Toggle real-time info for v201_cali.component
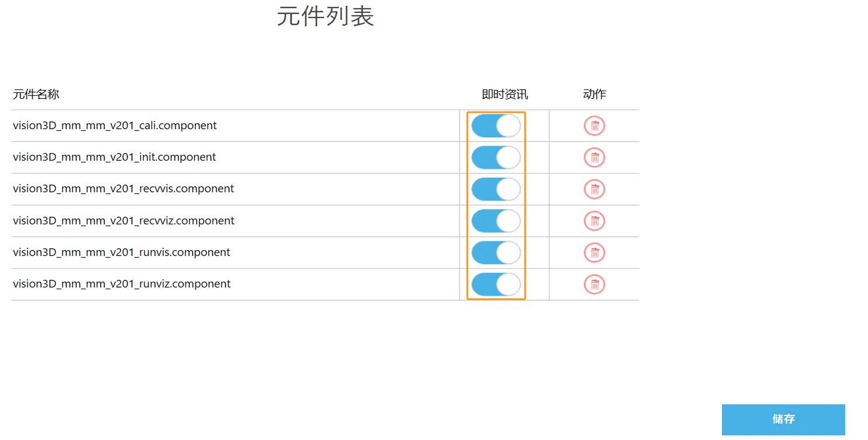868x440 pixels. [496, 126]
